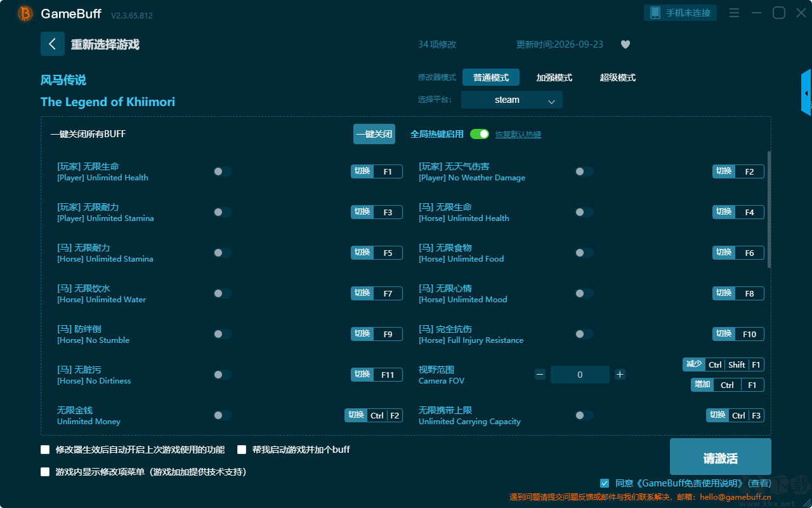The width and height of the screenshot is (812, 508).
Task: Switch to 加强模式 mode tab
Action: point(554,77)
